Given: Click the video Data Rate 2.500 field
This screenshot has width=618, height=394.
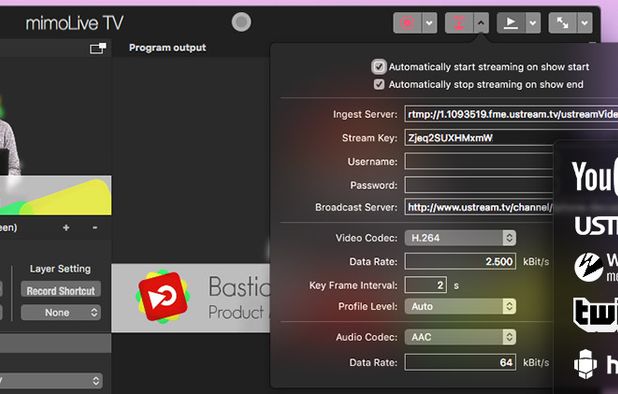Looking at the screenshot, I should tap(460, 262).
